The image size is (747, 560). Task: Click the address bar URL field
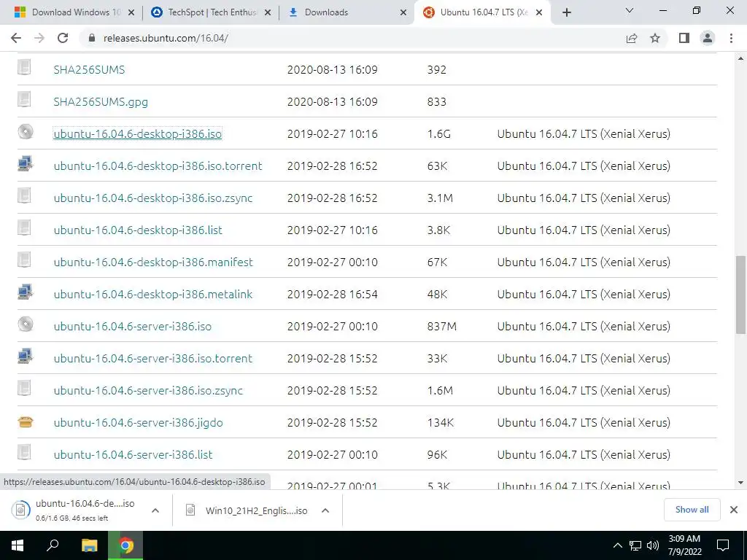coord(352,38)
